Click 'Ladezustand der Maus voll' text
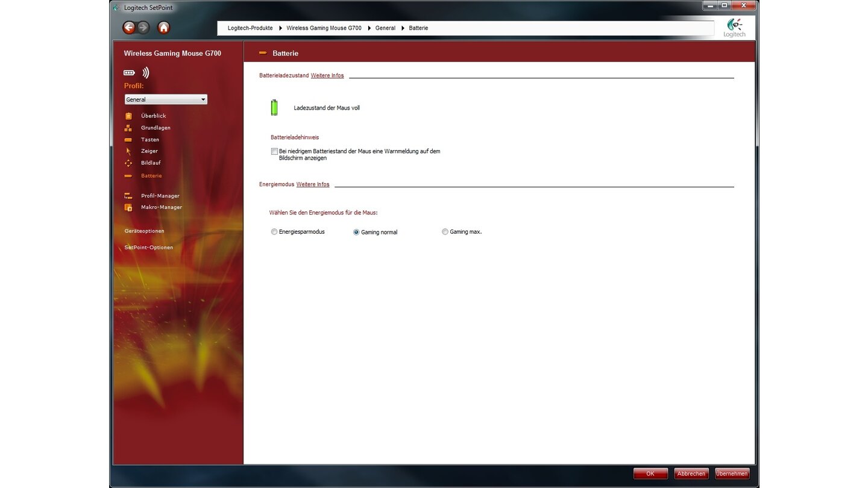Screen dimensions: 868x488 tap(327, 108)
